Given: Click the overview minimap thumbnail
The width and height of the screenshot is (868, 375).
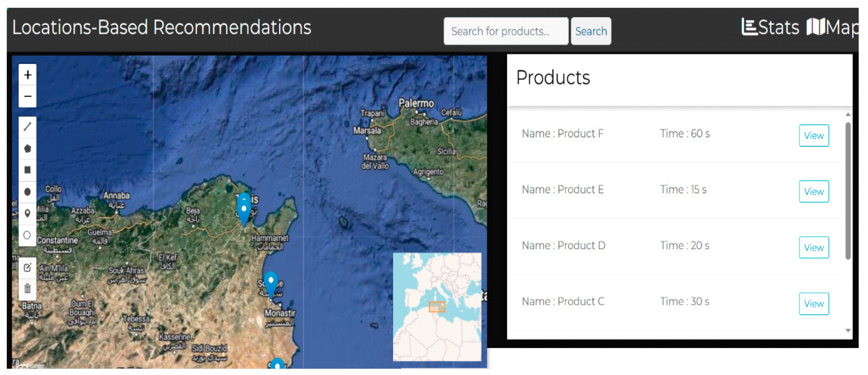Looking at the screenshot, I should 437,307.
